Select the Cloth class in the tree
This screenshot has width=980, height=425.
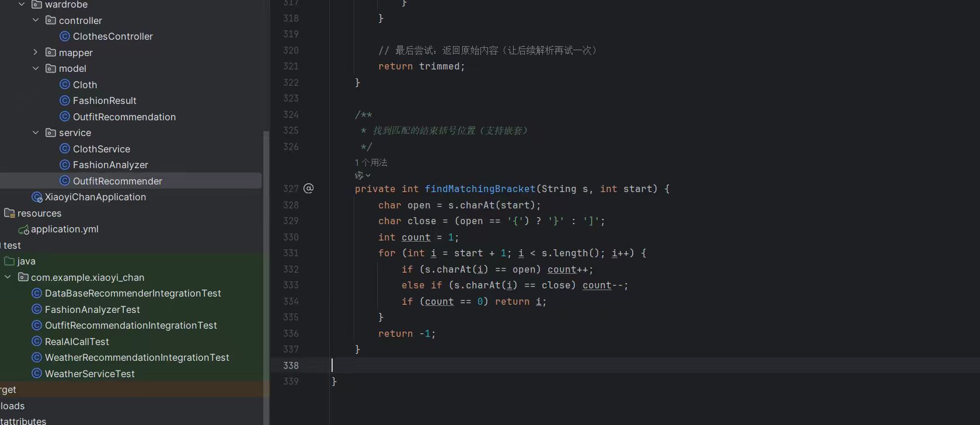pos(85,85)
